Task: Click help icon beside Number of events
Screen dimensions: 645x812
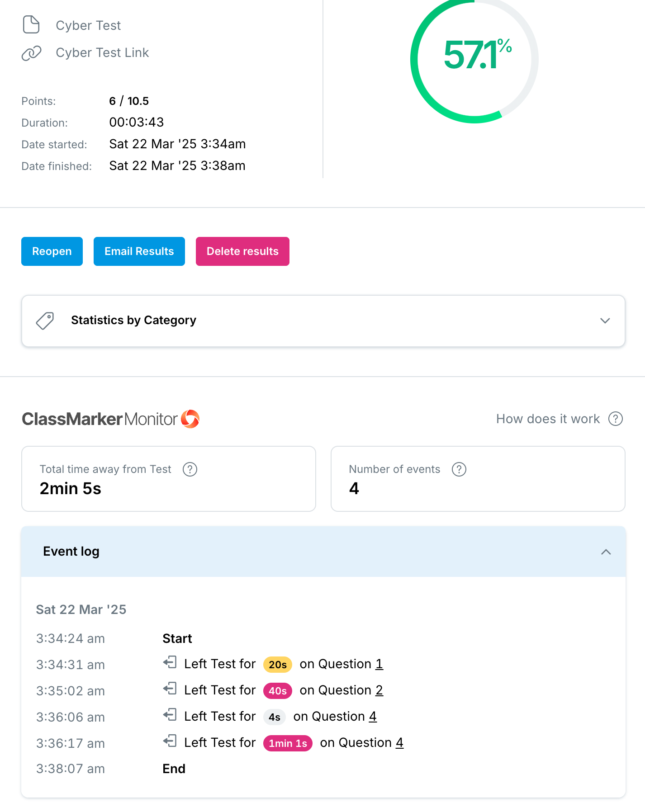Action: pyautogui.click(x=459, y=469)
